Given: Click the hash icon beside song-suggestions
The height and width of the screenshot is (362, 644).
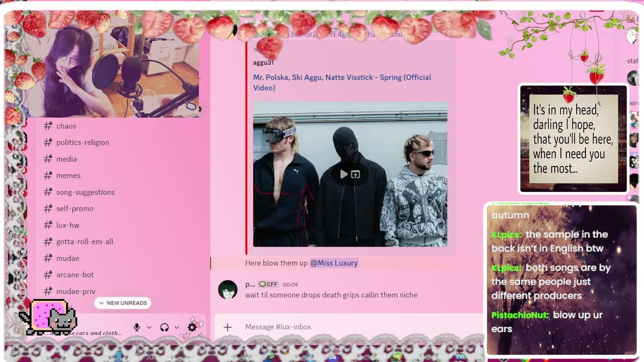Looking at the screenshot, I should pos(48,192).
